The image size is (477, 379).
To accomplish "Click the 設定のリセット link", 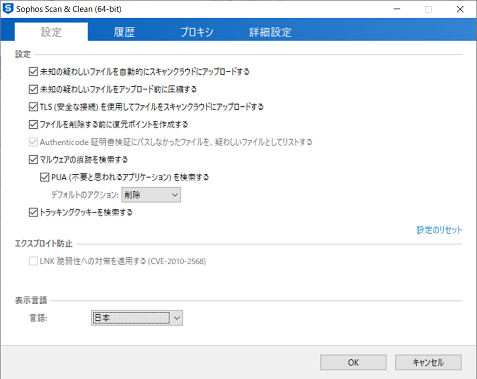I will tap(439, 230).
